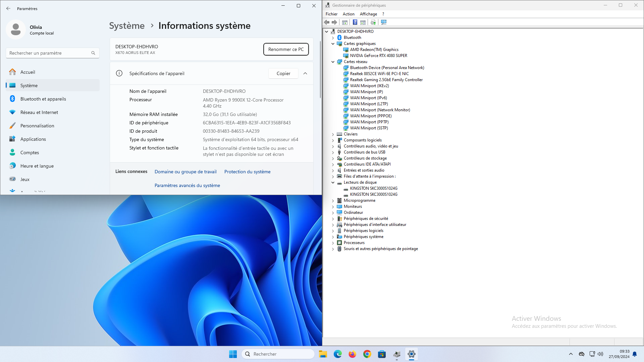The image size is (644, 362).
Task: Expand the Processeurs node
Action: [x=333, y=243]
